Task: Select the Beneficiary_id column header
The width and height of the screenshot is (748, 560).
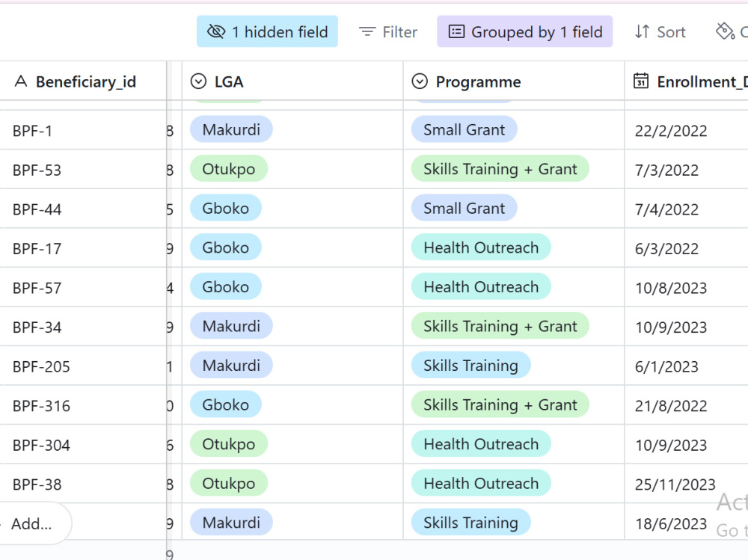Action: [x=83, y=81]
